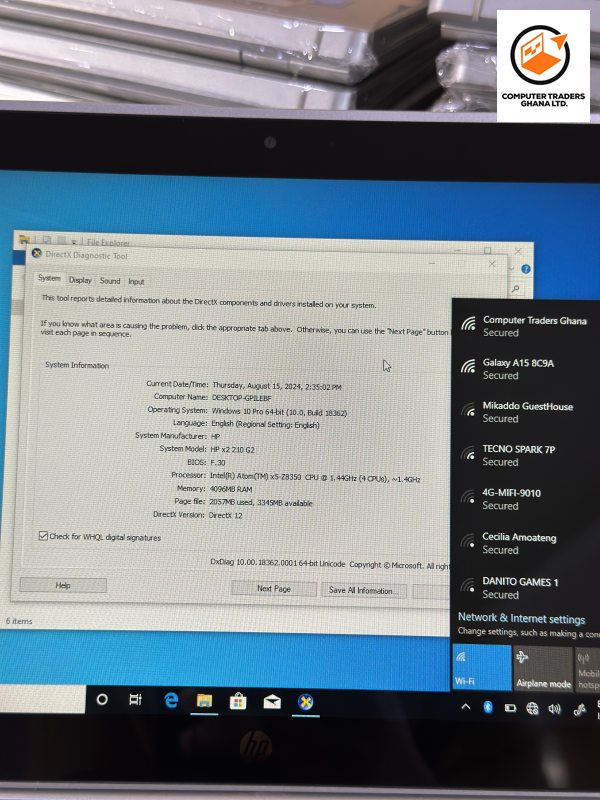The height and width of the screenshot is (800, 600).
Task: Open the Mail app on taskbar
Action: pyautogui.click(x=272, y=702)
